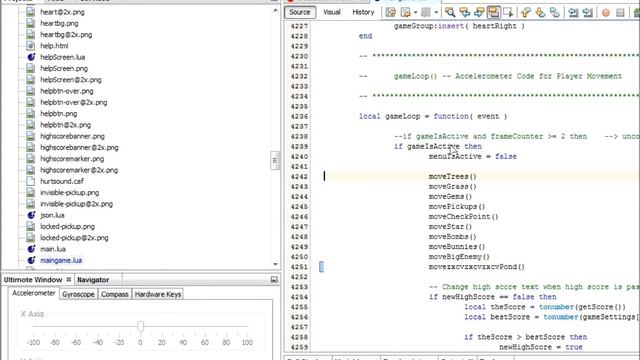Click the blank file icon beside hurtsound.caf

pyautogui.click(x=31, y=181)
